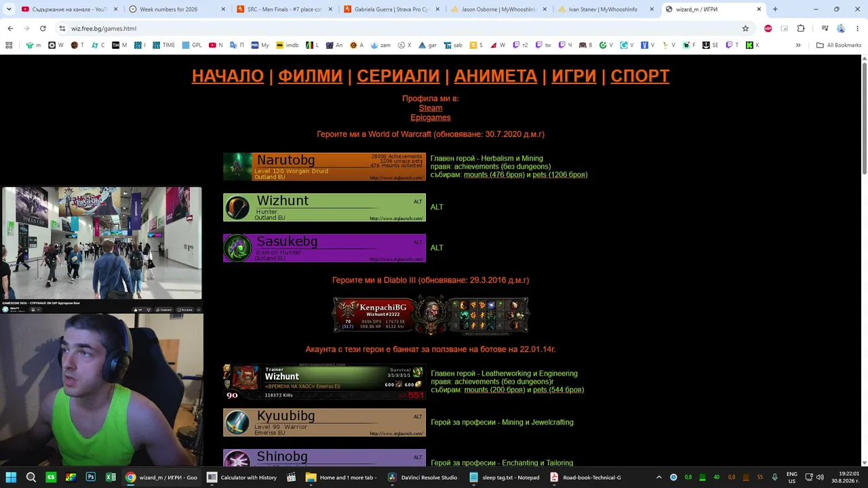Open the АНИМЕТА section

(496, 76)
